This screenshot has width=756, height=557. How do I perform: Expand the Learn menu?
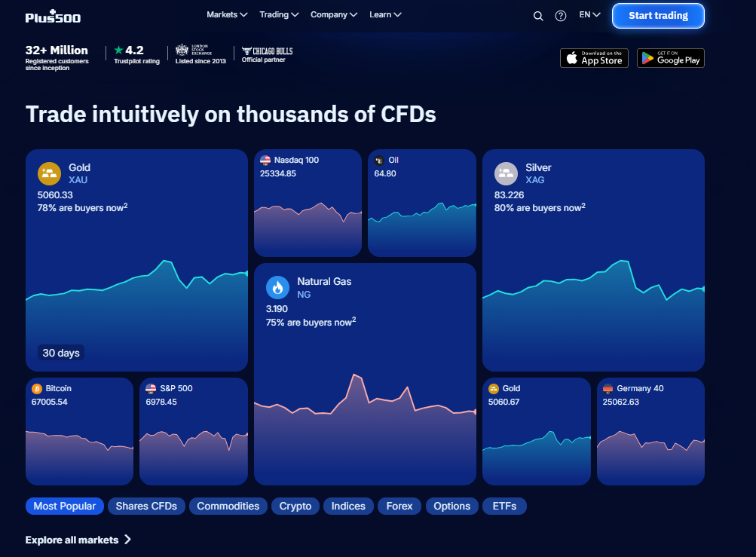(385, 15)
